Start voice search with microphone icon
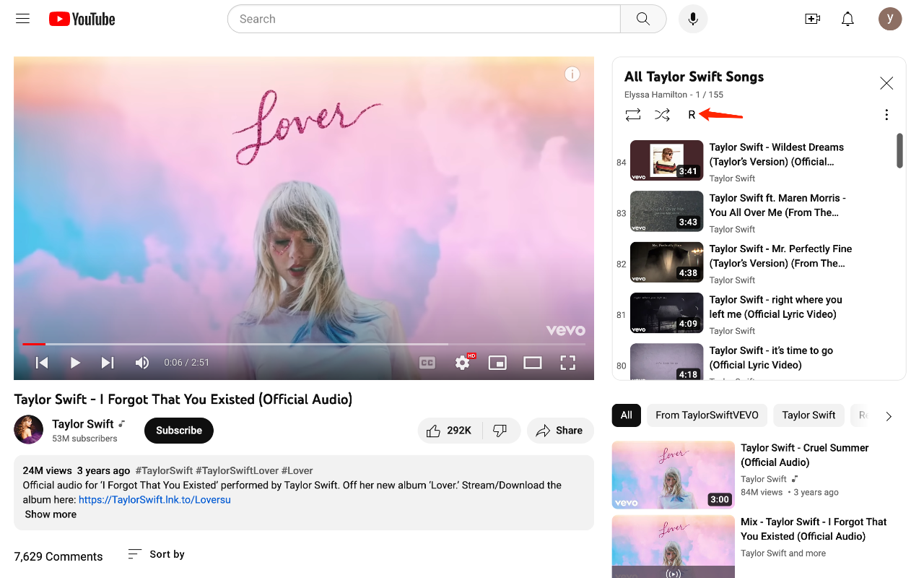924x578 pixels. click(693, 19)
